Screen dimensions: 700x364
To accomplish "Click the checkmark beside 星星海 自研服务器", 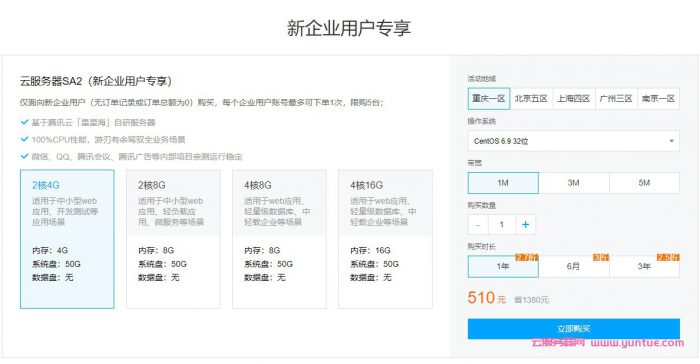I will 25,122.
